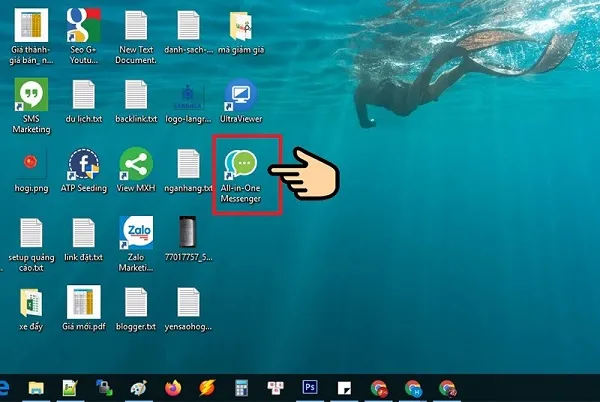Click the UltraViewer desktop shortcut

pos(240,95)
